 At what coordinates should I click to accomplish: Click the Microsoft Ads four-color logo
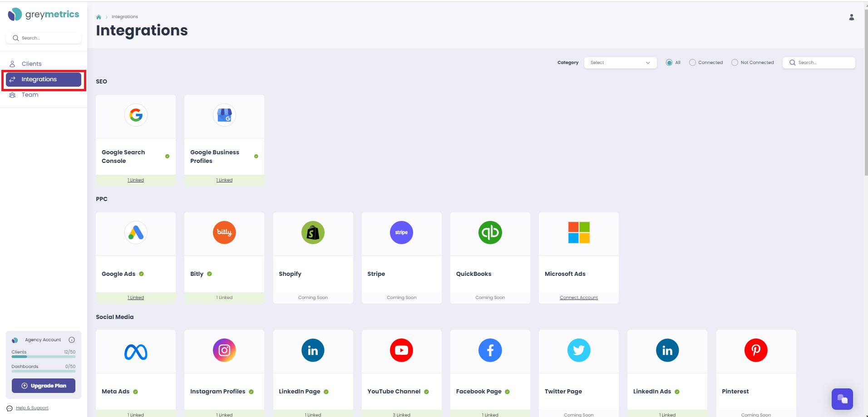pos(579,232)
